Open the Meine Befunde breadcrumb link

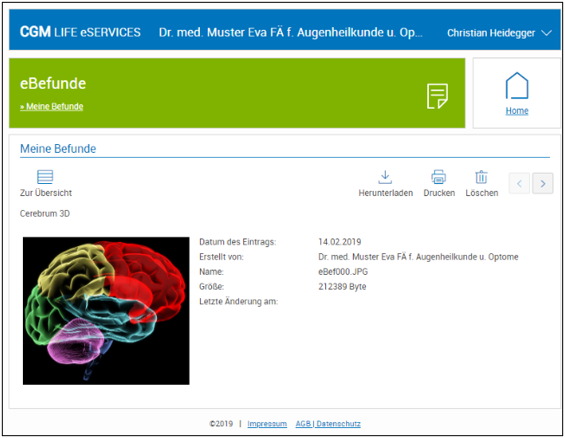[52, 107]
